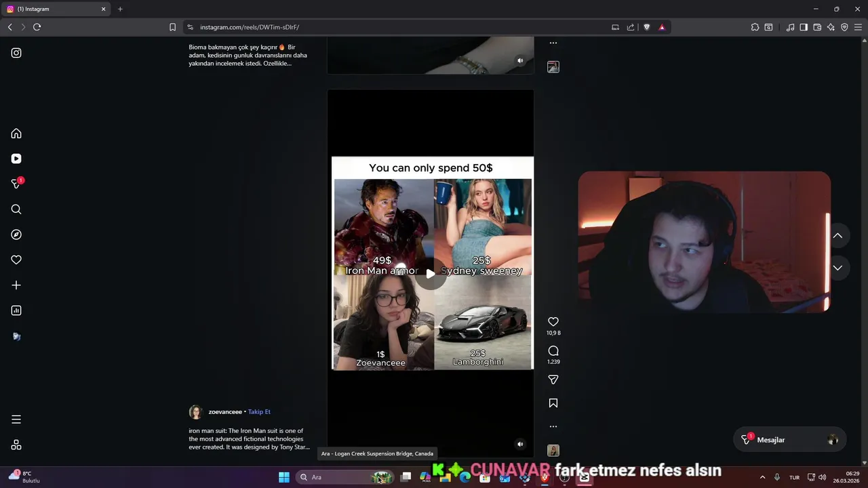Open the sidebar More hamburger menu

click(16, 420)
